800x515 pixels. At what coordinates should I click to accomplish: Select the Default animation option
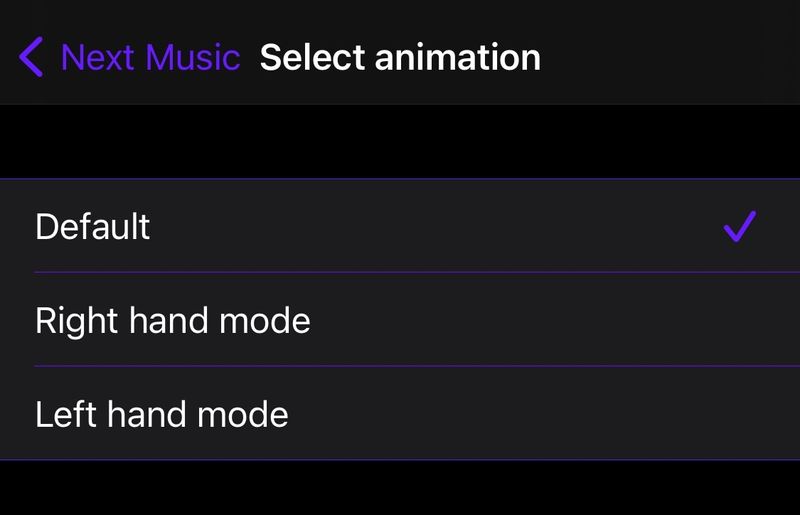tap(400, 226)
